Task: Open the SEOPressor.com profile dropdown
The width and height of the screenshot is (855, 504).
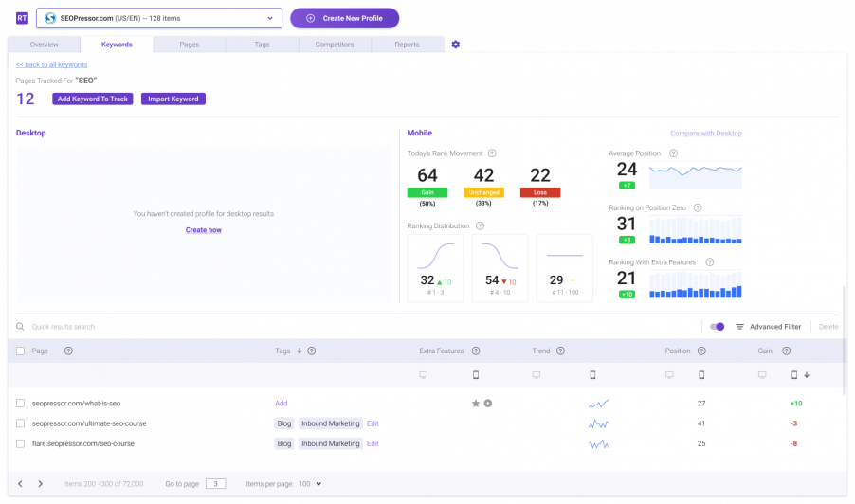Action: (159, 18)
